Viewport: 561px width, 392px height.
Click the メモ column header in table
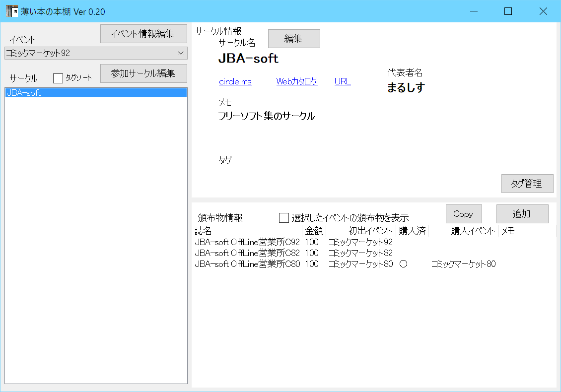pyautogui.click(x=527, y=231)
